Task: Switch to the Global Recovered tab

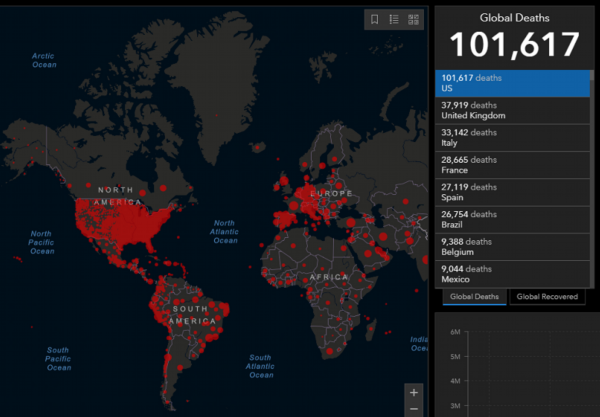Action: point(547,296)
